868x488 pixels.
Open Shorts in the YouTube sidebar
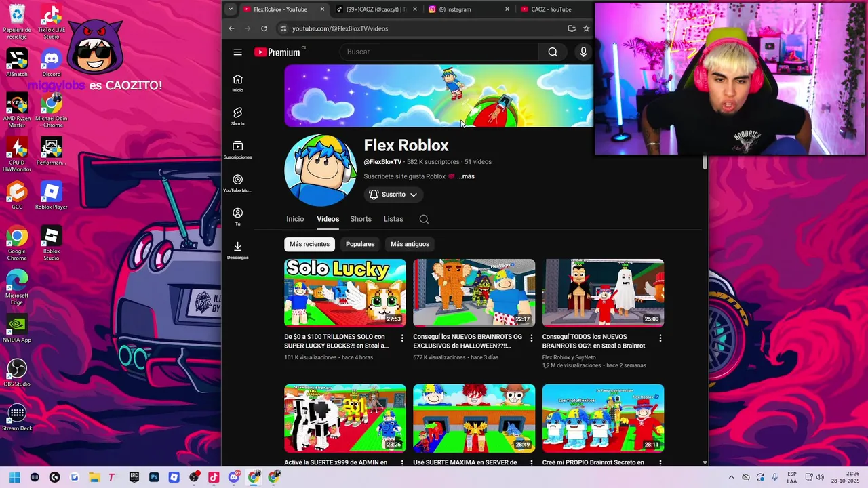pyautogui.click(x=237, y=117)
